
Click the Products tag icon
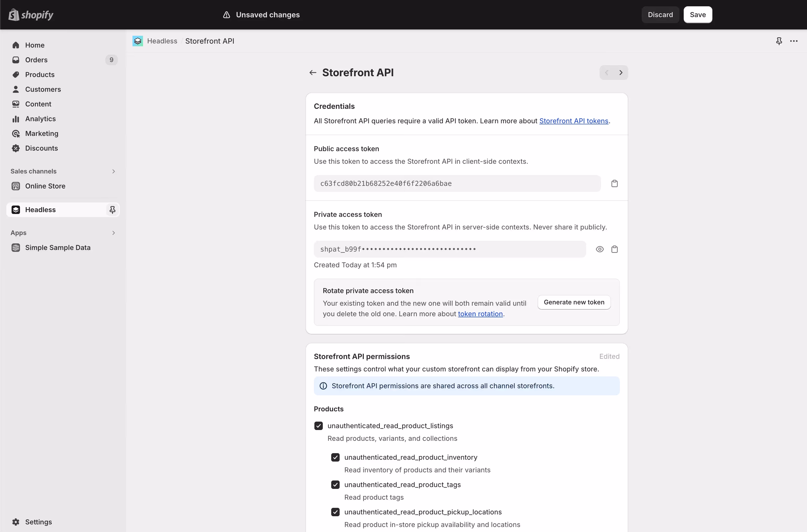16,75
